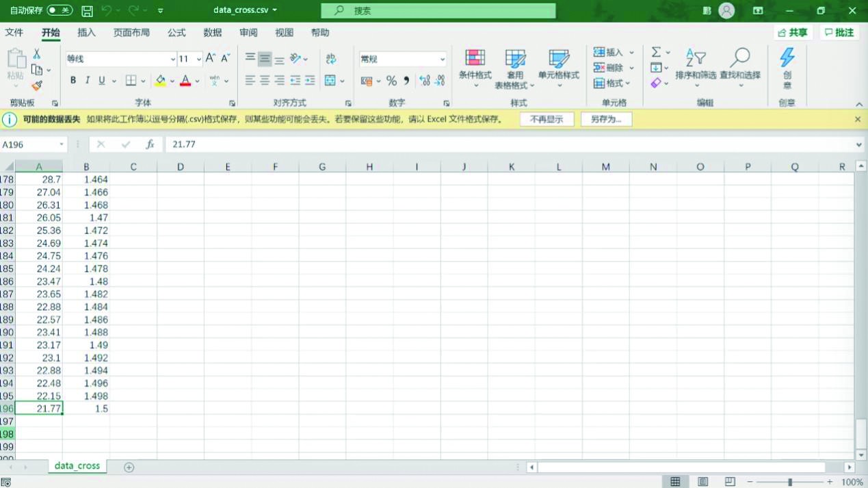The height and width of the screenshot is (488, 868).
Task: Click the decrease indent icon
Action: tap(295, 81)
